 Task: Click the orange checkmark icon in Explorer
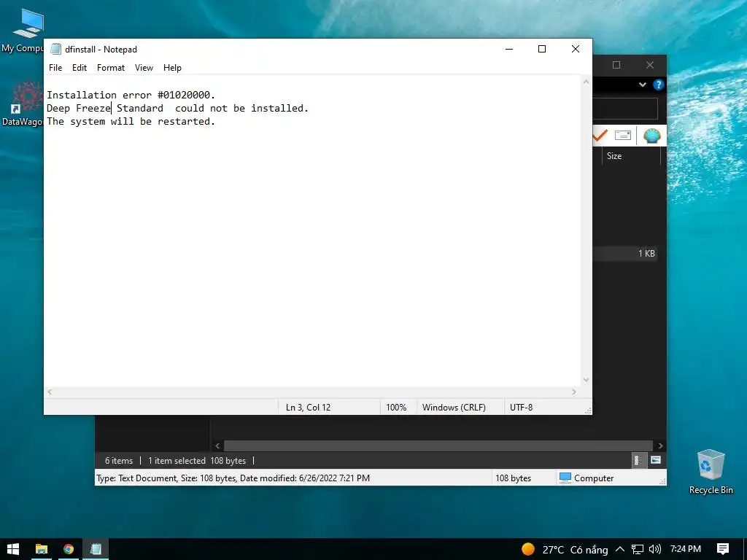pos(600,136)
